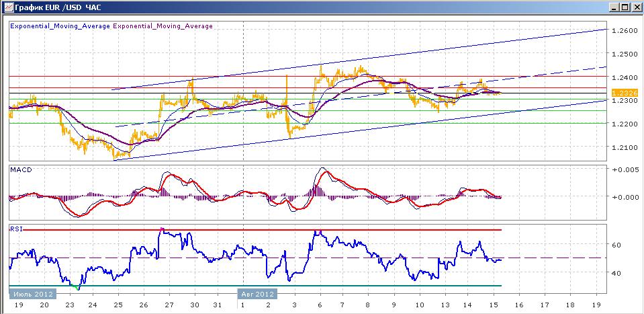
Task: Click the date label 31 on time axis
Action: pyautogui.click(x=218, y=305)
